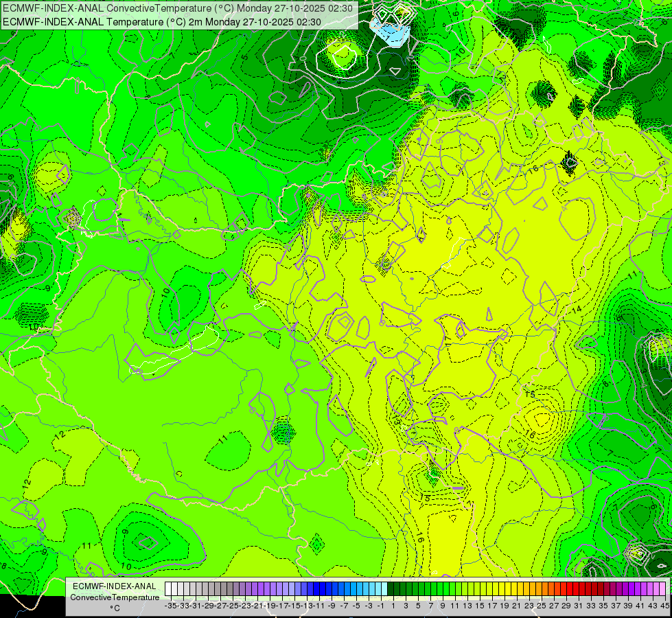
Task: Click the -35 legend value
Action: tap(170, 606)
